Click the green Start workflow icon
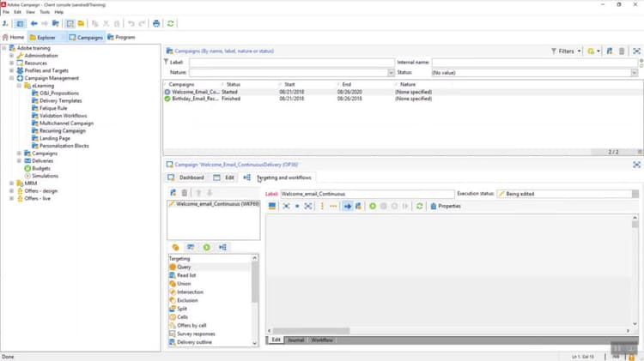 tap(373, 206)
